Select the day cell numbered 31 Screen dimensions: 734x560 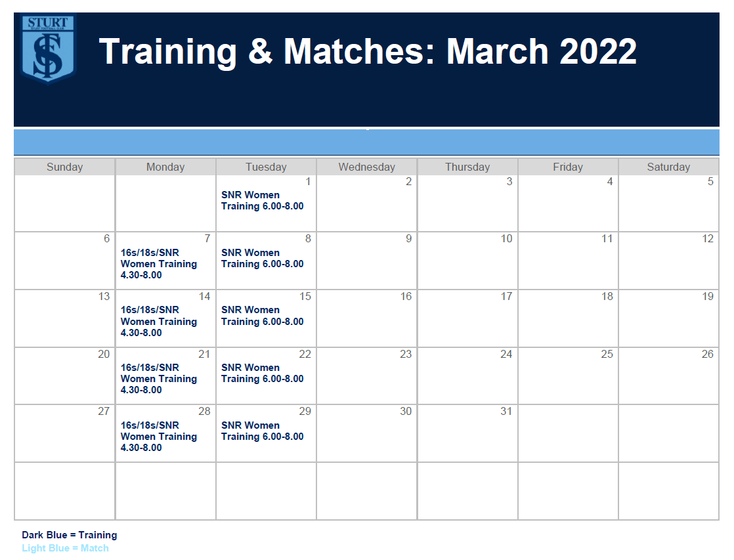tap(467, 433)
